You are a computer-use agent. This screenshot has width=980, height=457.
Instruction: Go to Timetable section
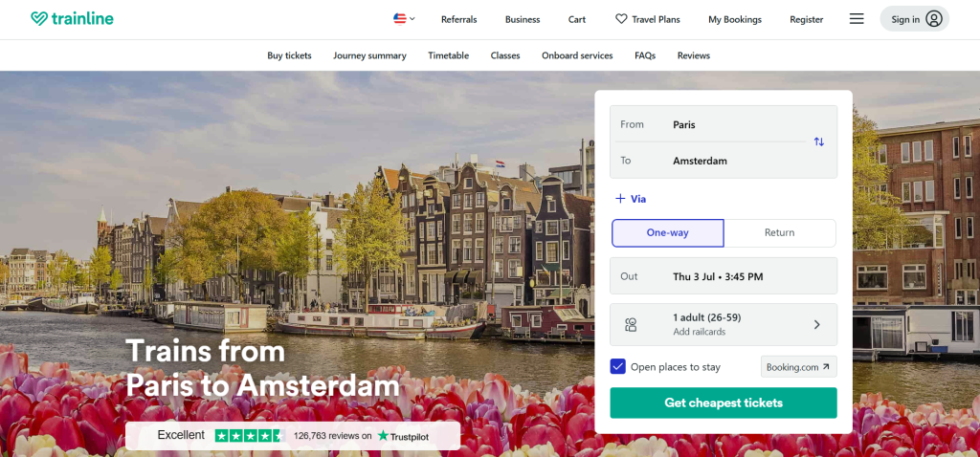pyautogui.click(x=448, y=55)
